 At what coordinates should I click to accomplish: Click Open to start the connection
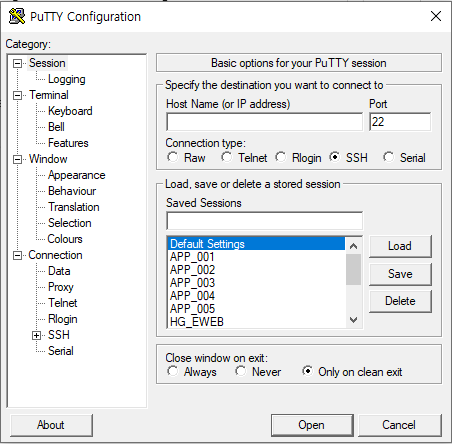pyautogui.click(x=312, y=425)
